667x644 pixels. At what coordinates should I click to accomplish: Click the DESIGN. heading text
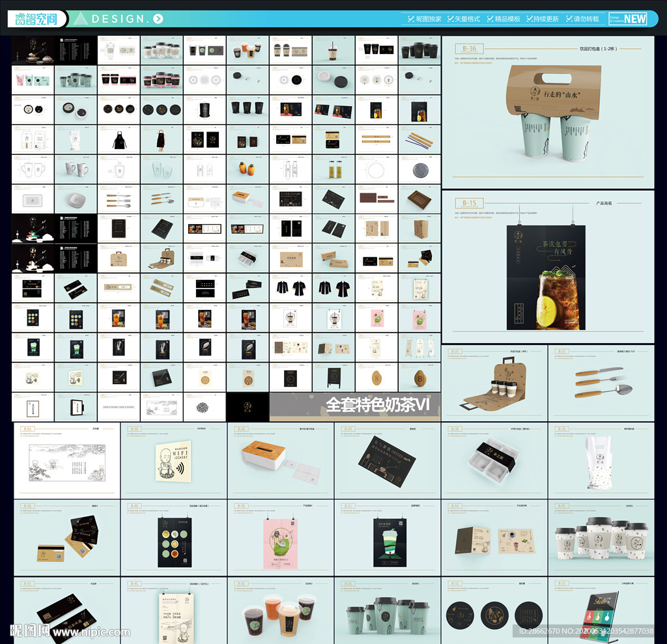(x=121, y=19)
